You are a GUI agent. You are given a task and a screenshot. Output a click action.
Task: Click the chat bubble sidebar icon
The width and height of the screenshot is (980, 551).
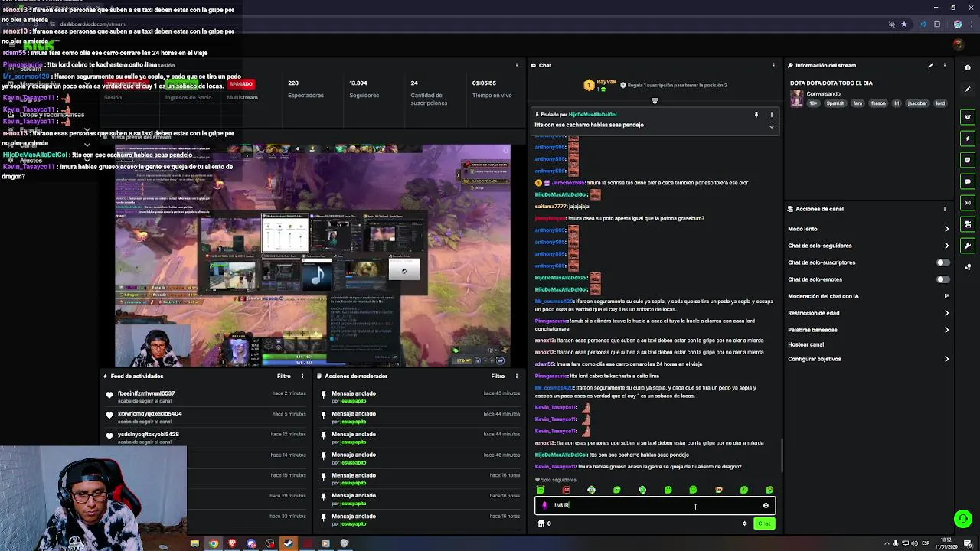[968, 181]
